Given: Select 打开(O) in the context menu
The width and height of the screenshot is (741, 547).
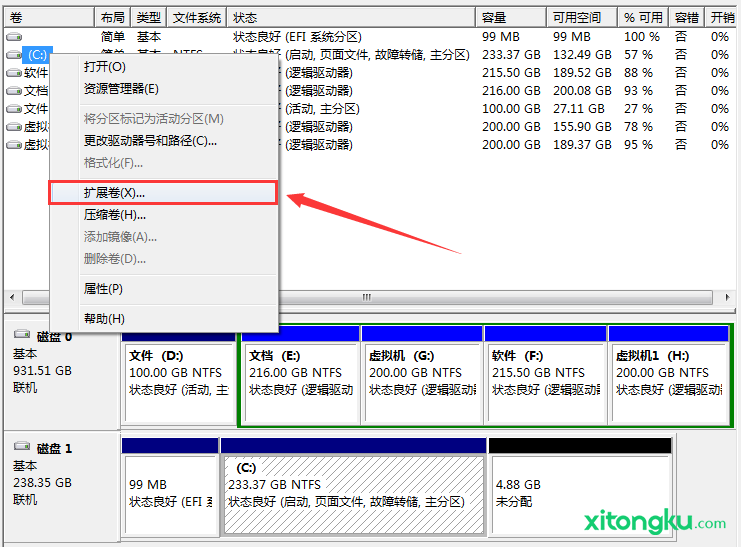Looking at the screenshot, I should coord(105,66).
